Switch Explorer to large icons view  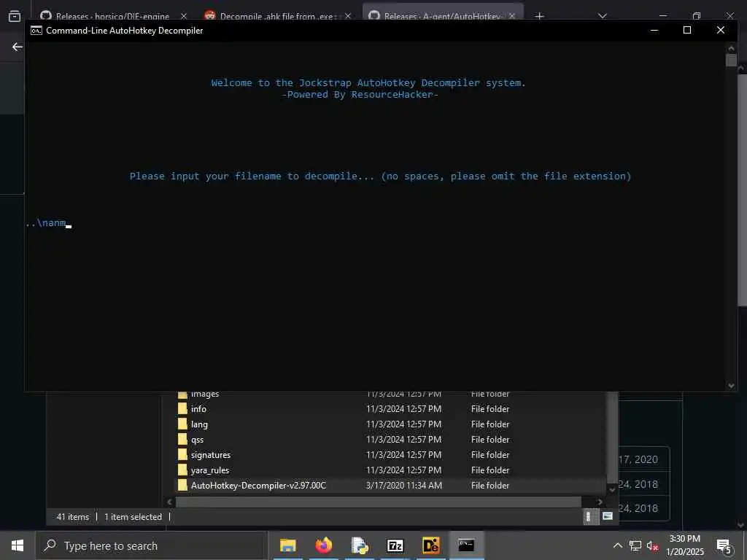pyautogui.click(x=608, y=516)
